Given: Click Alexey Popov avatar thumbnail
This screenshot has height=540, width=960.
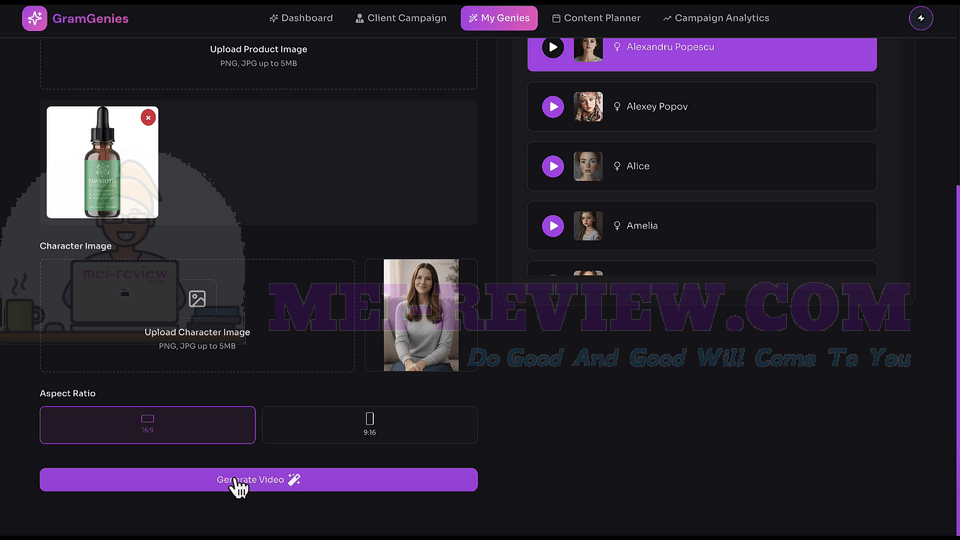Looking at the screenshot, I should pos(588,107).
